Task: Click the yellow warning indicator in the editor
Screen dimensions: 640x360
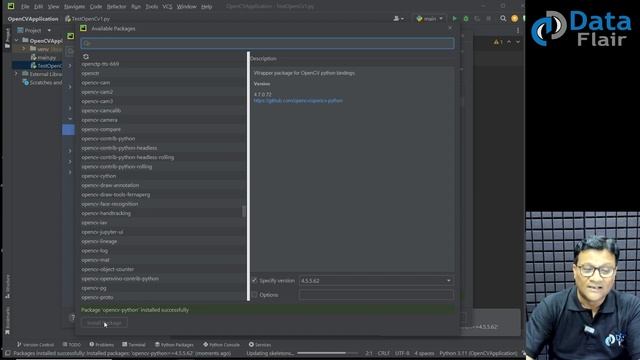Action: [x=498, y=42]
